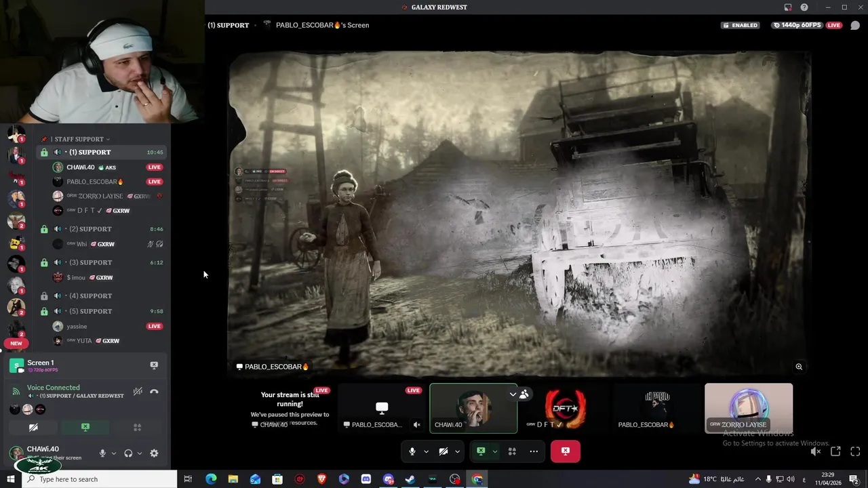Click the Voice Connected status text
The width and height of the screenshot is (868, 488).
tap(54, 388)
